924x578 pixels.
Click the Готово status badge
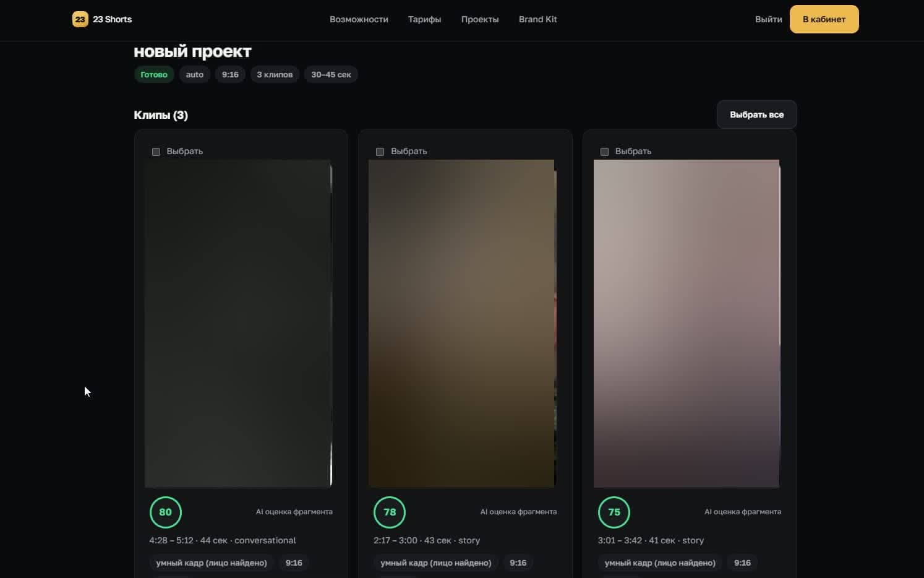pos(154,74)
